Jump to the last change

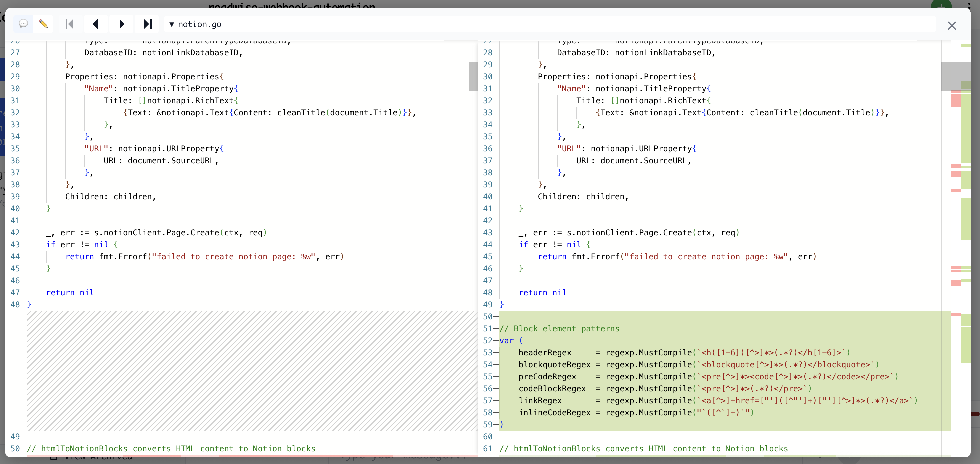tap(148, 24)
